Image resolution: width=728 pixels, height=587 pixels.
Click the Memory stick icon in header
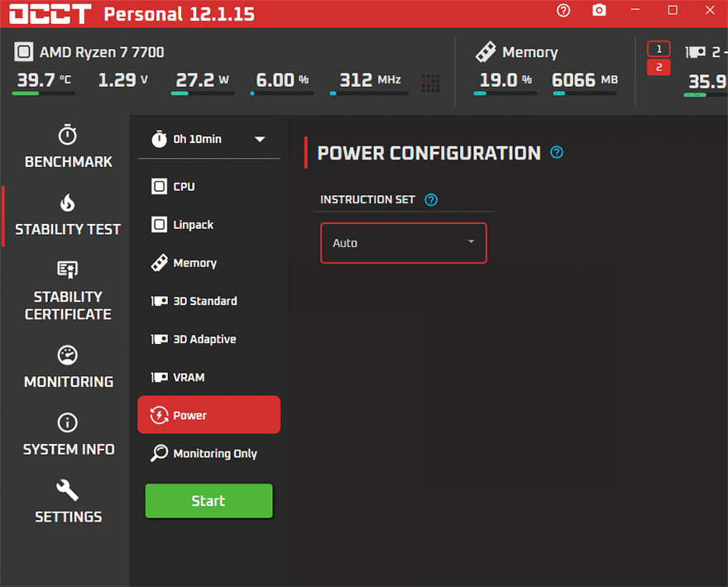coord(485,51)
